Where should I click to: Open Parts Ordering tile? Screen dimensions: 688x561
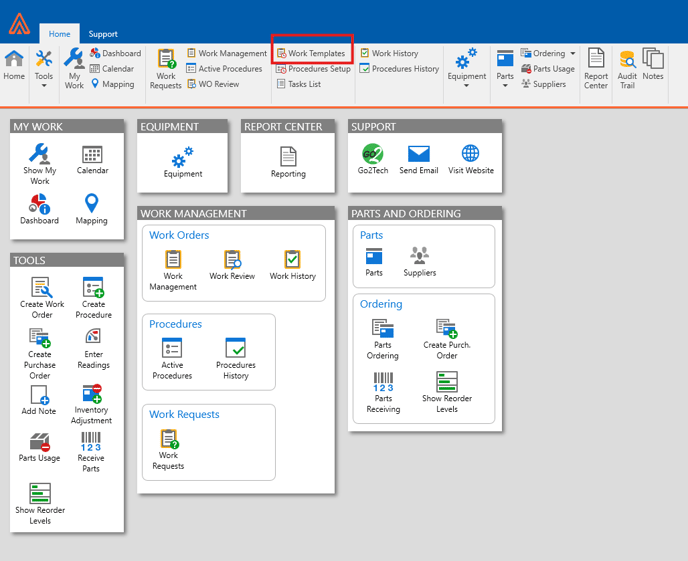(x=383, y=339)
